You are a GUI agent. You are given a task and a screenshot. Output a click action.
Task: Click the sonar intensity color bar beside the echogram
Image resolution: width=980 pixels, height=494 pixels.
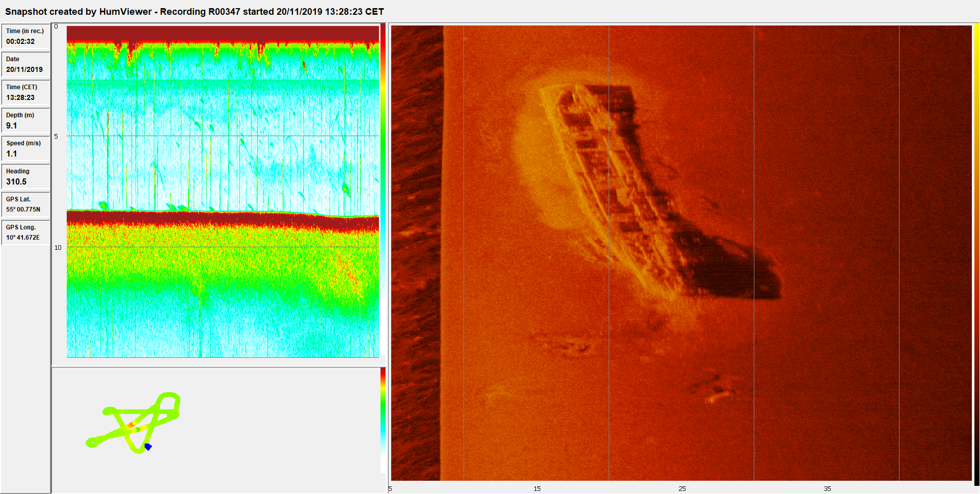pos(383,127)
